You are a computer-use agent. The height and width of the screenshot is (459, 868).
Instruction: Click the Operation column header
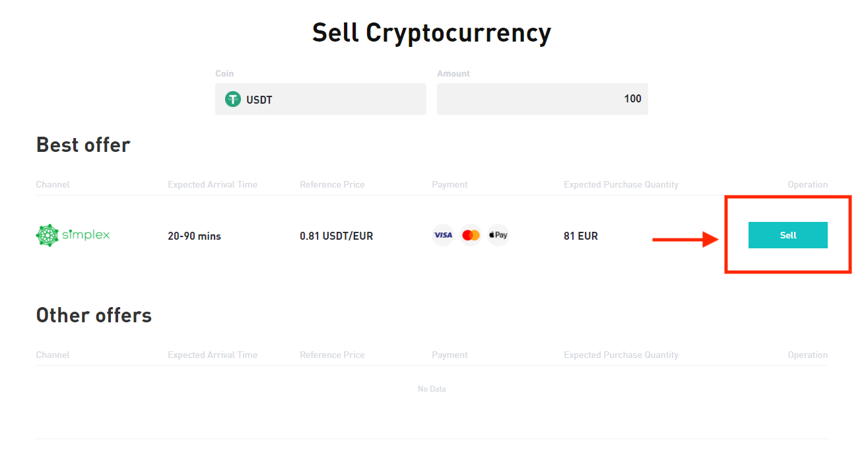(807, 184)
